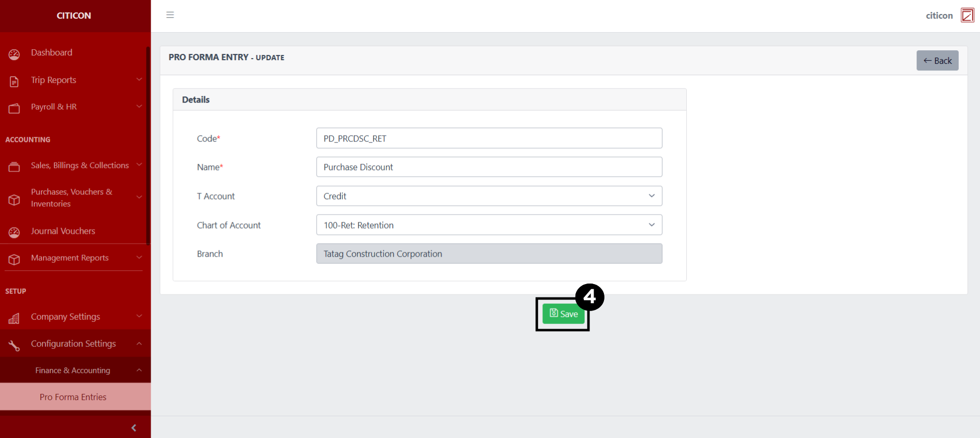
Task: Click the 'SETUP' sidebar section heading
Action: click(16, 291)
